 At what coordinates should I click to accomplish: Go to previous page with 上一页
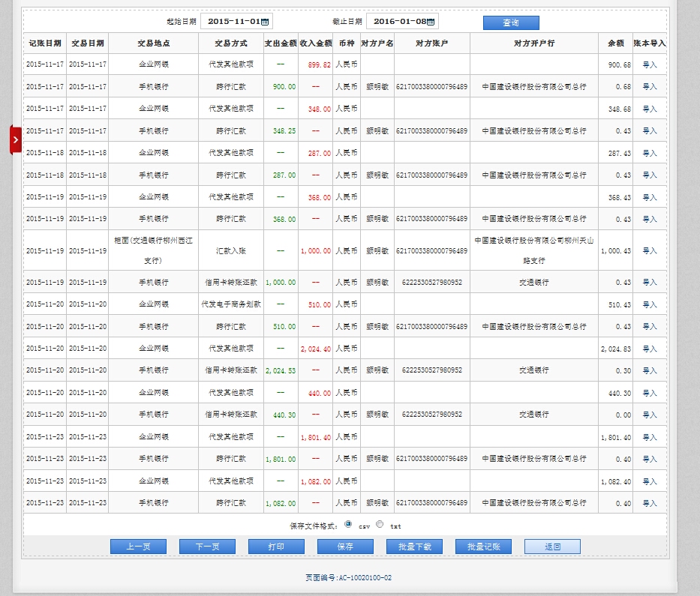click(138, 547)
